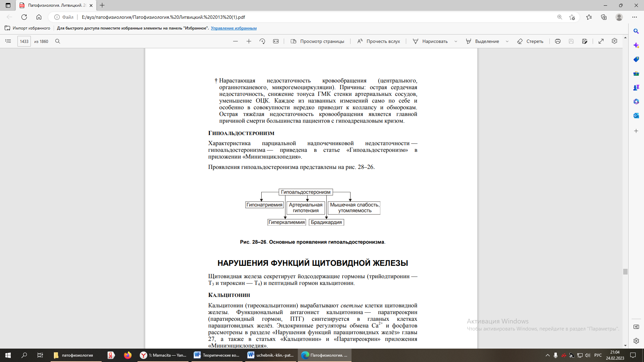Open sidebar search icon
The image size is (644, 362).
click(636, 31)
